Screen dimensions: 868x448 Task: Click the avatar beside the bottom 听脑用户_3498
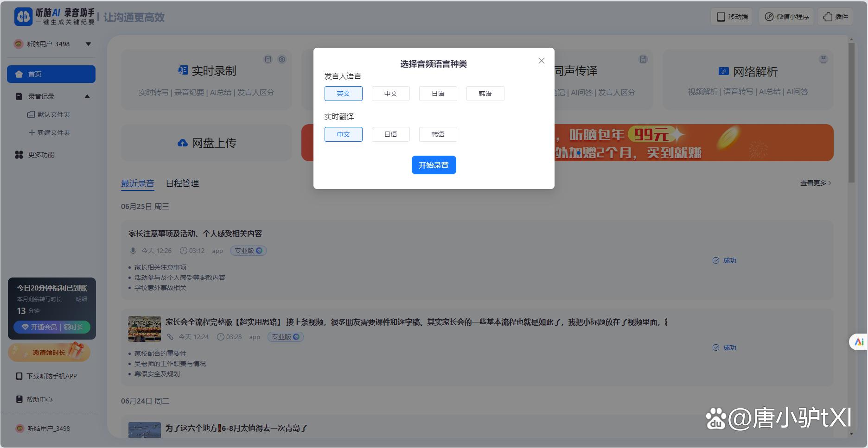19,429
